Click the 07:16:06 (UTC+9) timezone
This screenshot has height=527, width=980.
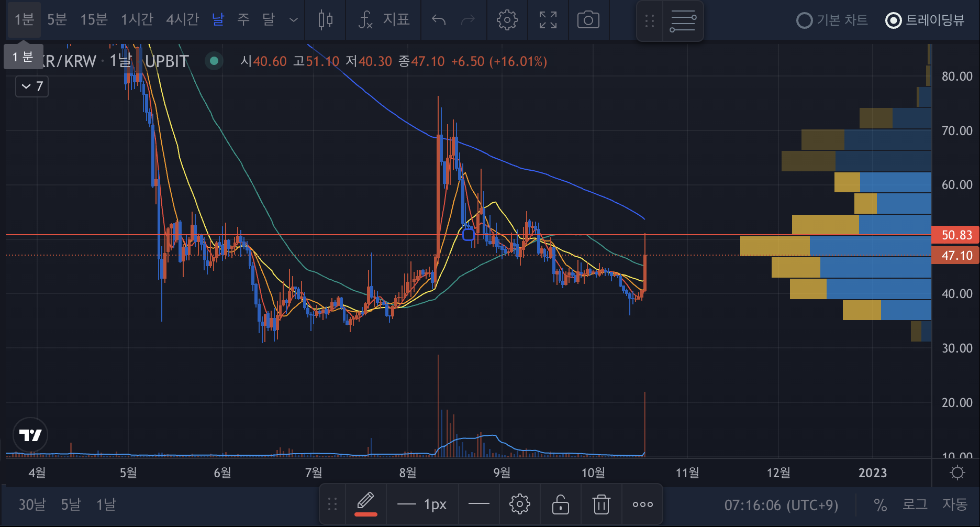[781, 505]
